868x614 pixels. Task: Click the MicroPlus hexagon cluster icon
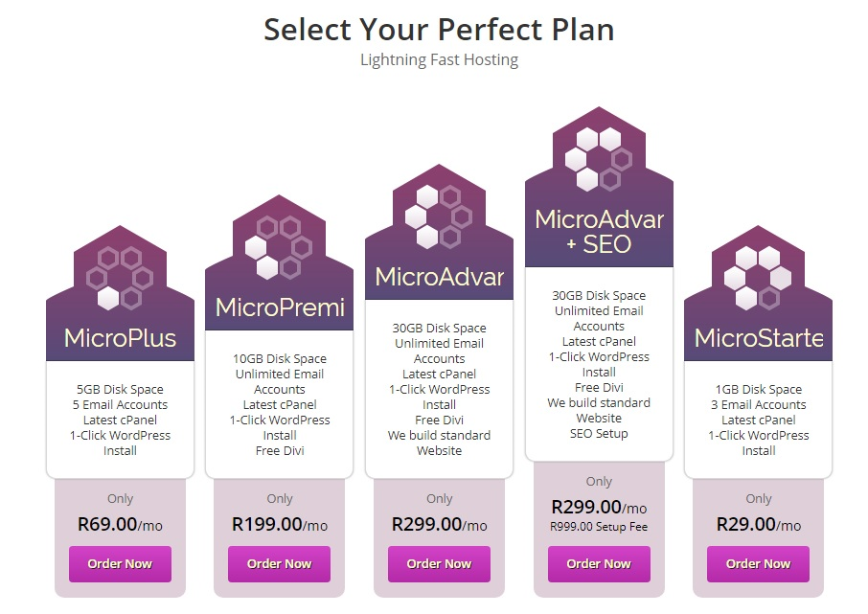120,279
